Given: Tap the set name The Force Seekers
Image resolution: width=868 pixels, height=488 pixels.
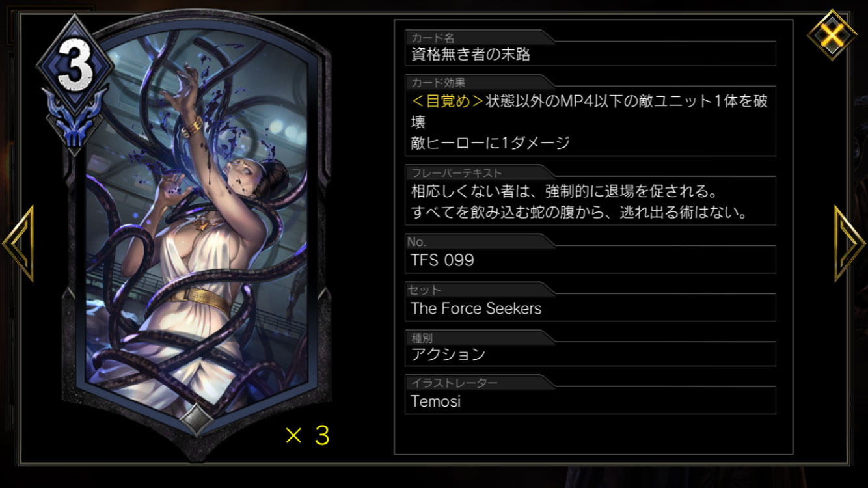Looking at the screenshot, I should point(476,308).
